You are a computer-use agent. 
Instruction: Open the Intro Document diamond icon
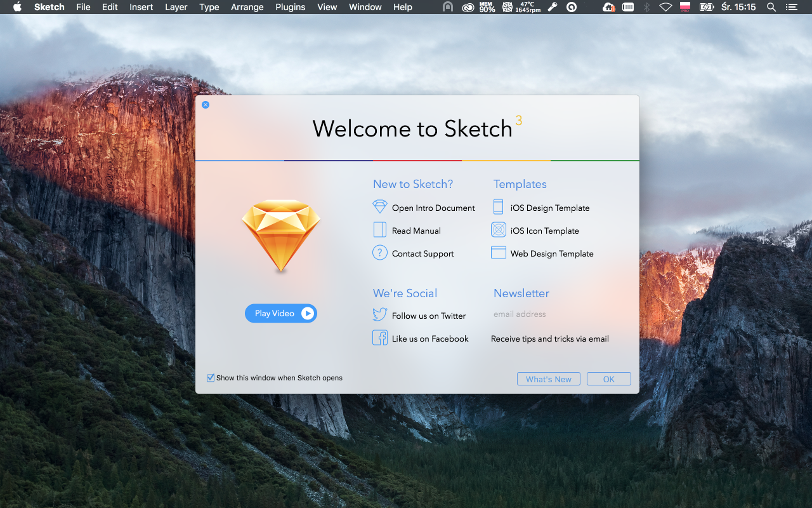[x=379, y=207]
